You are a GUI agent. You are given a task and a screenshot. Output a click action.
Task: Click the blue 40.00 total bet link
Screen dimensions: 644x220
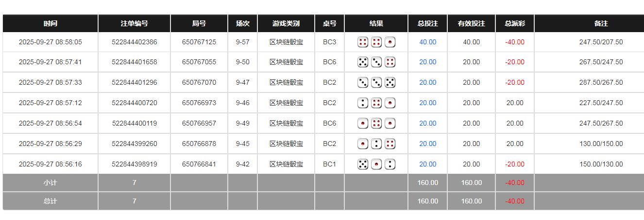point(427,42)
